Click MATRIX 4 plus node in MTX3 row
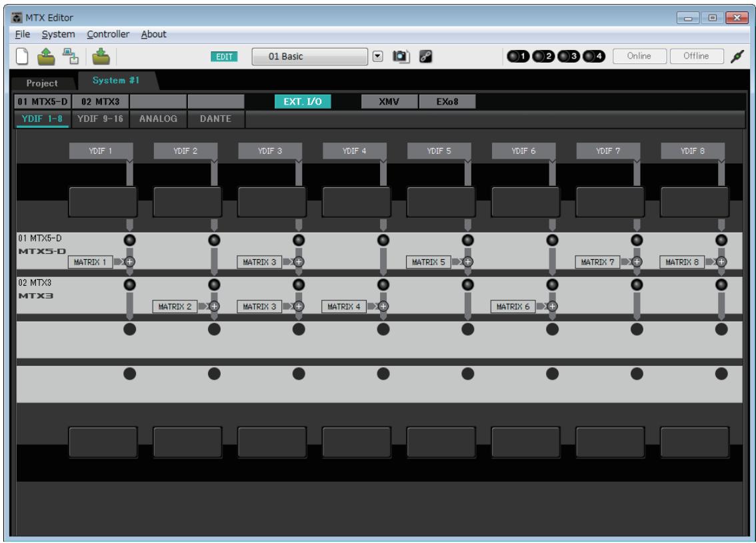 pyautogui.click(x=383, y=306)
